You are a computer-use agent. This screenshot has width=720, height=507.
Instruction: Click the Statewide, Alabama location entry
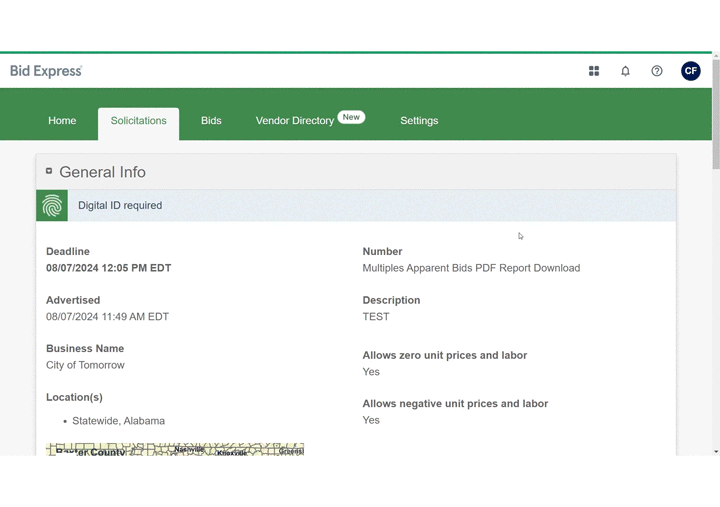click(118, 421)
